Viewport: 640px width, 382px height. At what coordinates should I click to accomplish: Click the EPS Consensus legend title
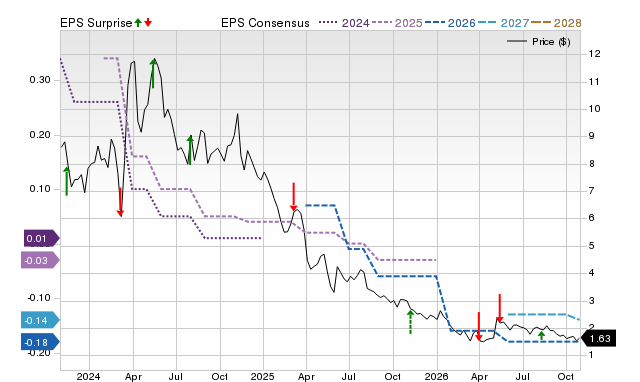265,23
